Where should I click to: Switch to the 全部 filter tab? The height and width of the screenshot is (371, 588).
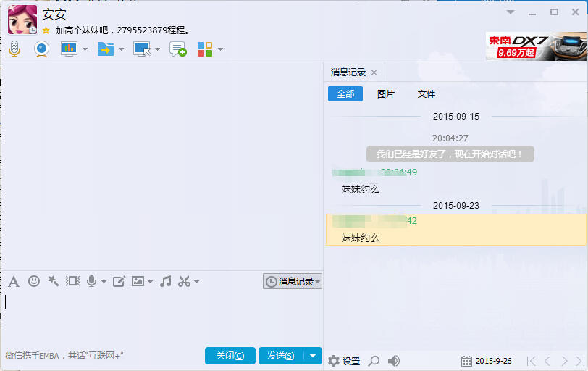pyautogui.click(x=345, y=93)
